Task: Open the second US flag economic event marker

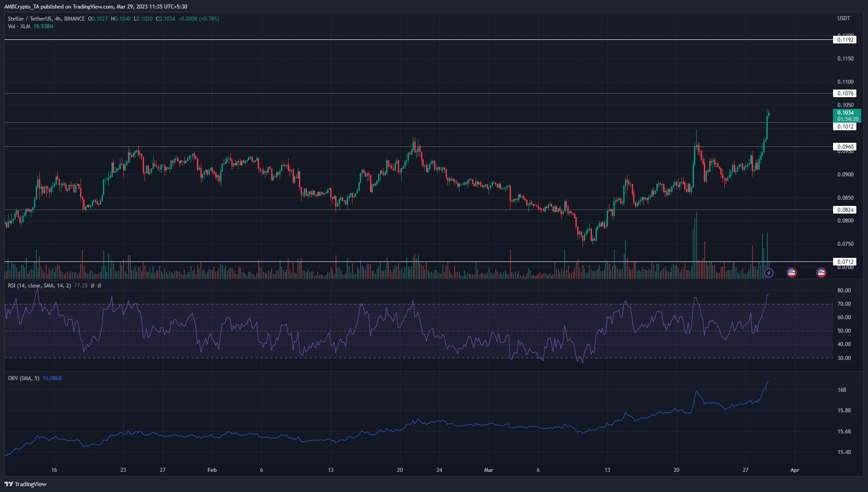Action: 821,273
